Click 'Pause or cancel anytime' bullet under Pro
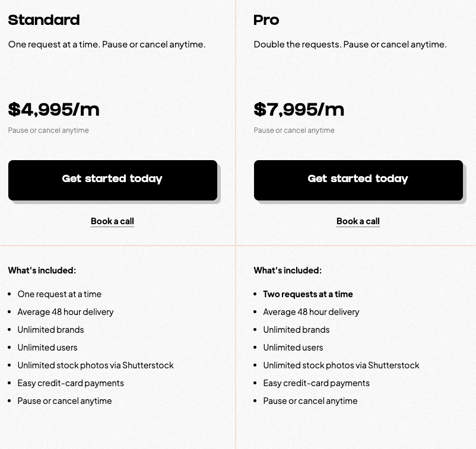This screenshot has height=449, width=476. [310, 401]
